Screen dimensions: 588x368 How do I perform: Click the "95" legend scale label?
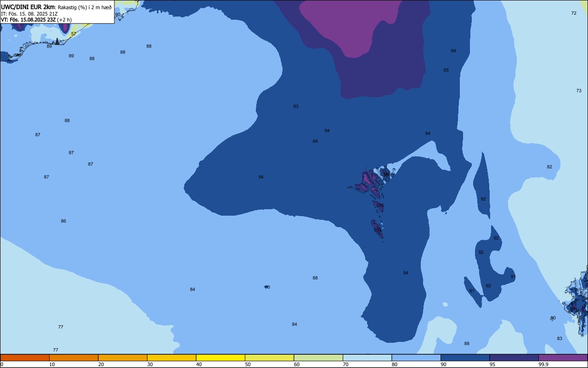492,364
